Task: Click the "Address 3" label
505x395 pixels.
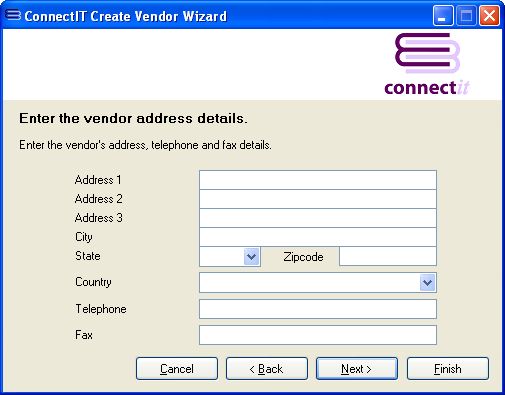Action: [x=99, y=218]
